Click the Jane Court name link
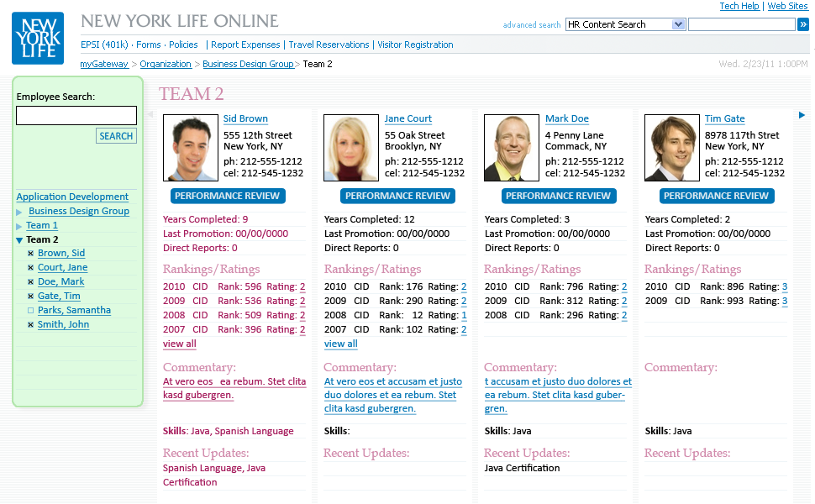The height and width of the screenshot is (504, 815). pyautogui.click(x=408, y=118)
